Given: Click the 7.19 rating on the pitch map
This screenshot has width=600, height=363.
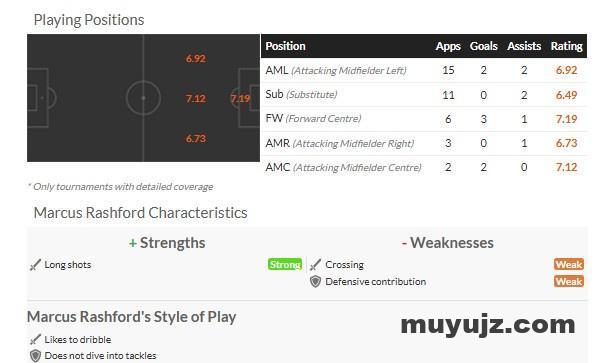Looking at the screenshot, I should click(x=240, y=99).
